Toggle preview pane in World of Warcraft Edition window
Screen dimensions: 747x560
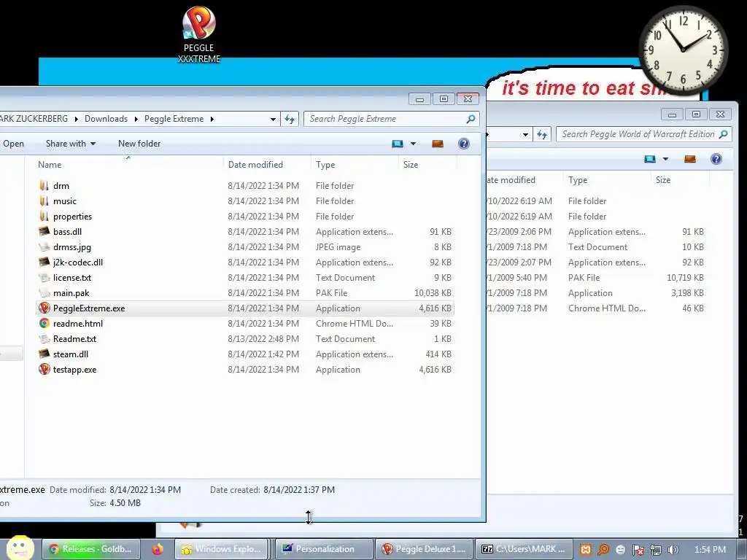tap(690, 159)
